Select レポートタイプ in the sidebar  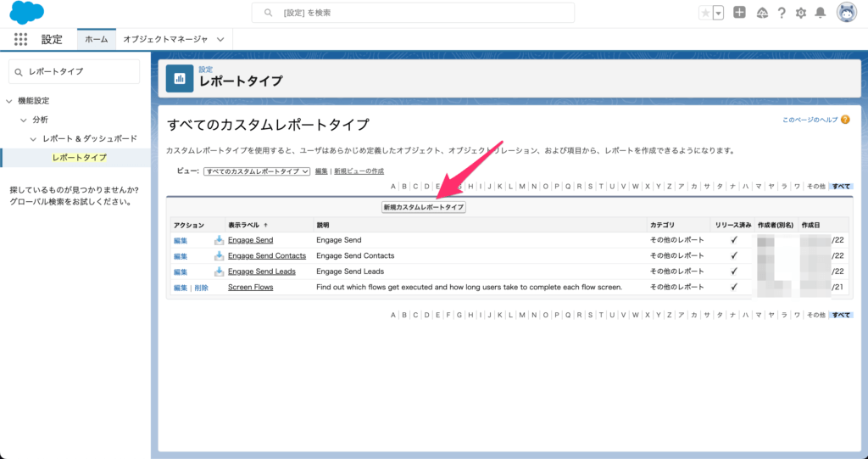point(79,158)
